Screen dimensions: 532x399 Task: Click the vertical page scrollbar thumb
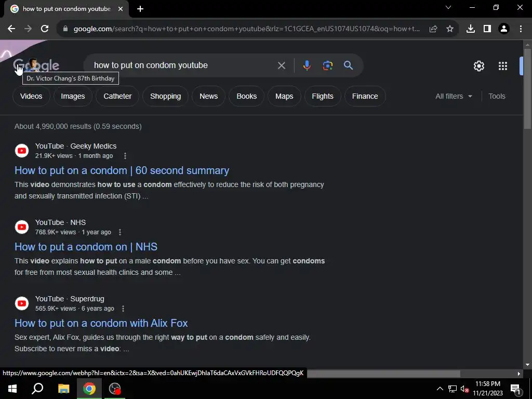(x=527, y=89)
